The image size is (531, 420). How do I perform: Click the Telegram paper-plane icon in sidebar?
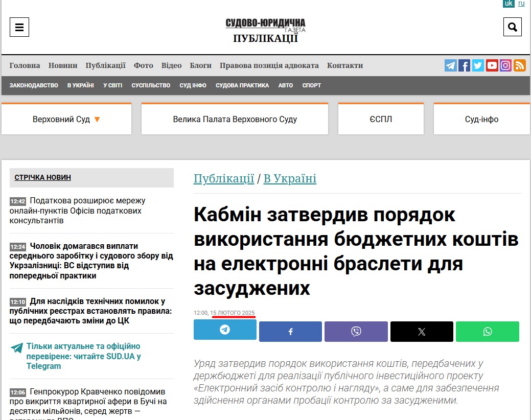pyautogui.click(x=16, y=347)
